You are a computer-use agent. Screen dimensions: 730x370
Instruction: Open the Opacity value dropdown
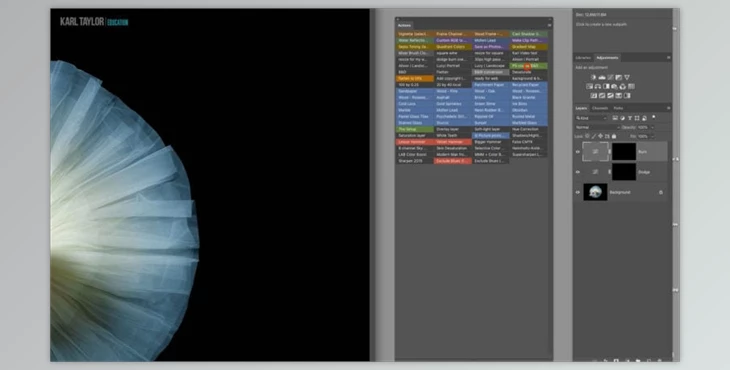pyautogui.click(x=653, y=127)
